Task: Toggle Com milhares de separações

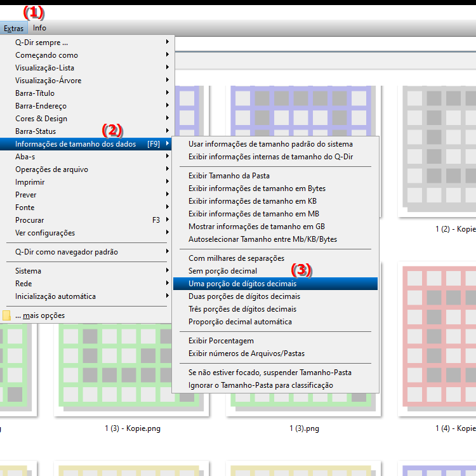Action: pyautogui.click(x=275, y=258)
